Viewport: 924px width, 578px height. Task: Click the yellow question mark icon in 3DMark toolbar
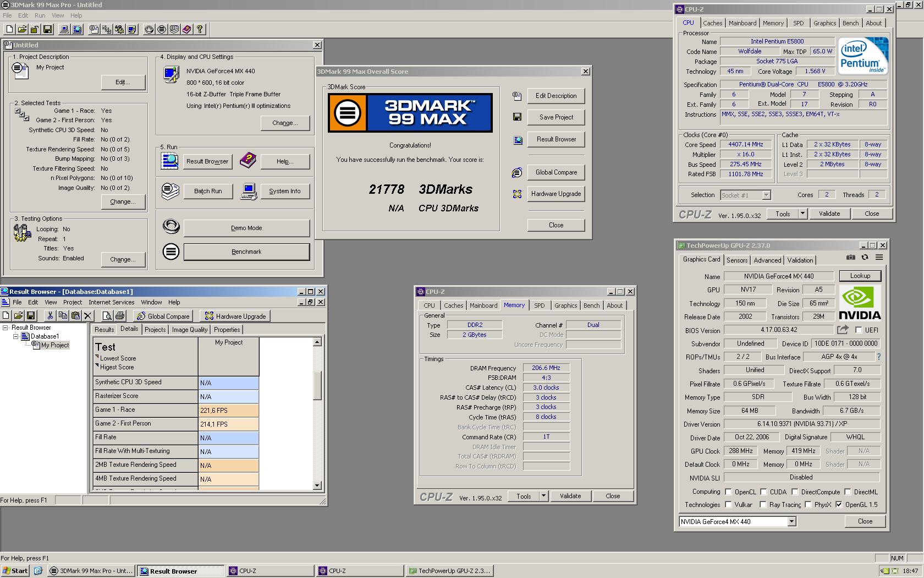point(200,29)
